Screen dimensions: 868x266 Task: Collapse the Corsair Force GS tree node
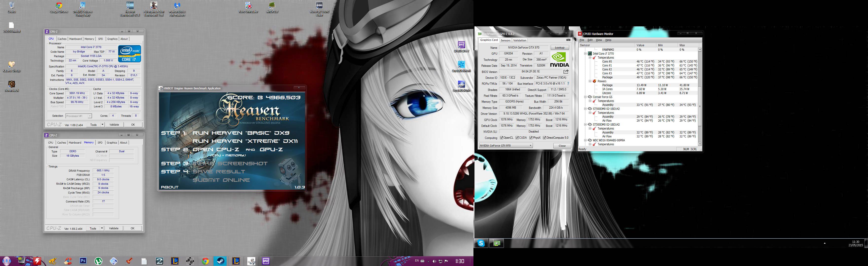pyautogui.click(x=586, y=97)
